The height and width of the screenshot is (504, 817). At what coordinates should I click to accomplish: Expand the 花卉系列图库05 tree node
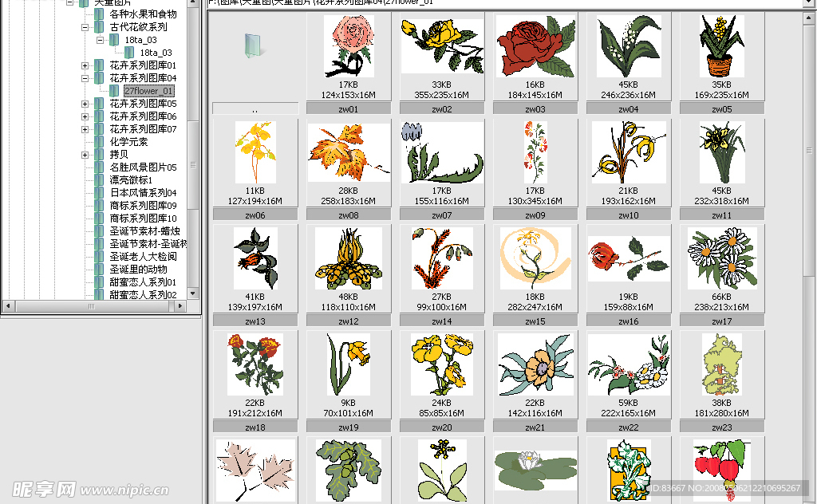[85, 104]
